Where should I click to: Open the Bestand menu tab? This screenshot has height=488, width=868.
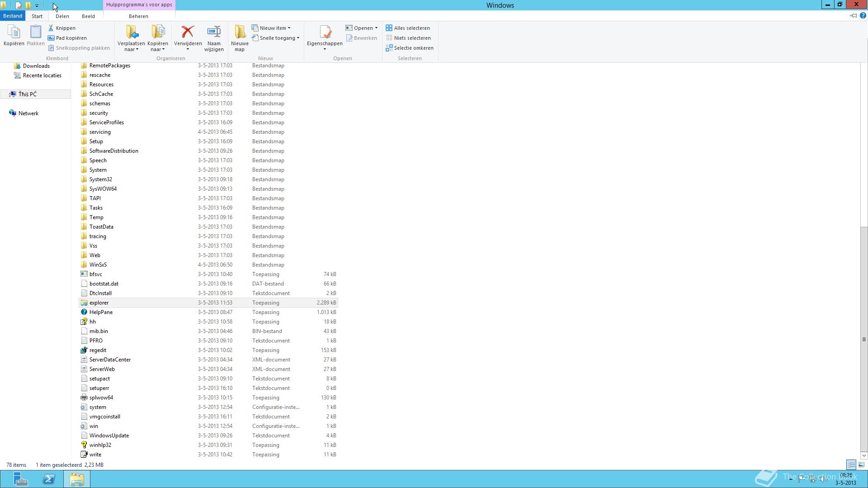[x=12, y=16]
